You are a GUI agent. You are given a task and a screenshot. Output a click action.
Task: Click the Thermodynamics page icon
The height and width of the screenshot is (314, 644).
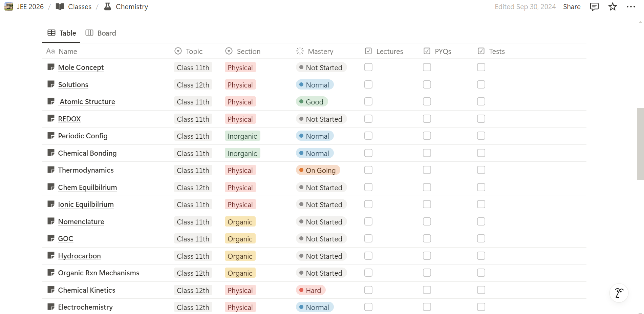[x=51, y=170]
